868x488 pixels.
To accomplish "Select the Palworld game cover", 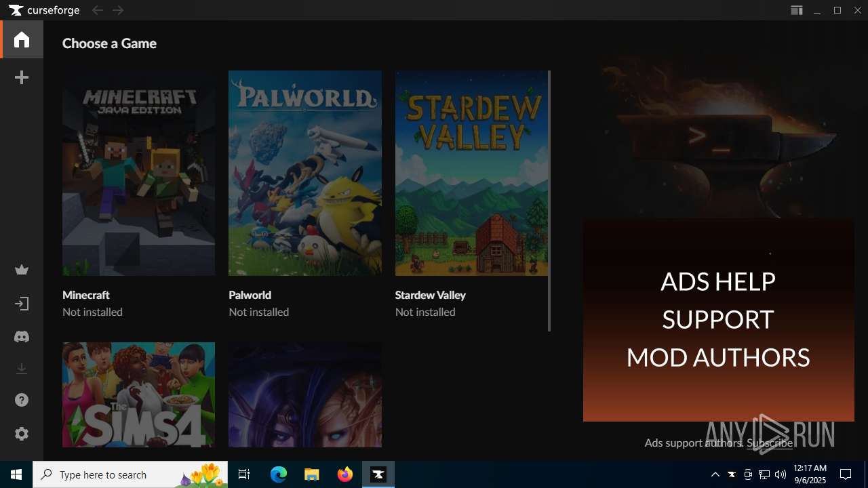I will pos(305,173).
